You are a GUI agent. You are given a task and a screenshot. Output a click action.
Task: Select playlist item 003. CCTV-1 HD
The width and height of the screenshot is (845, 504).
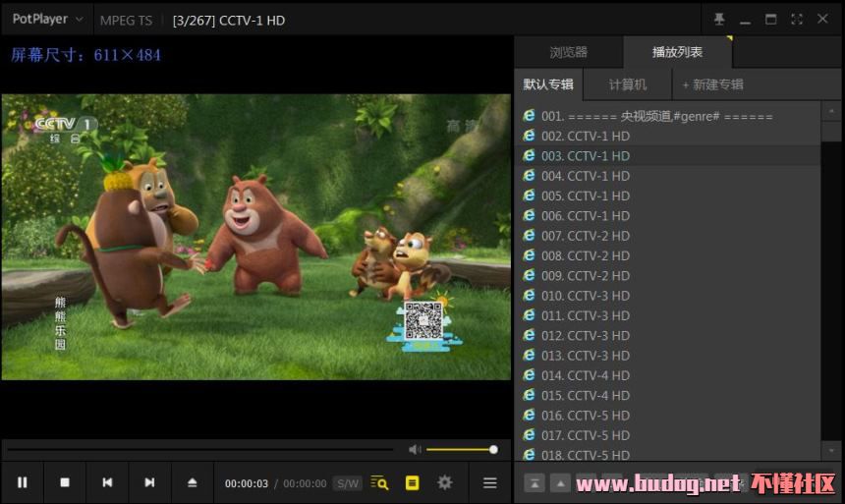tap(667, 156)
